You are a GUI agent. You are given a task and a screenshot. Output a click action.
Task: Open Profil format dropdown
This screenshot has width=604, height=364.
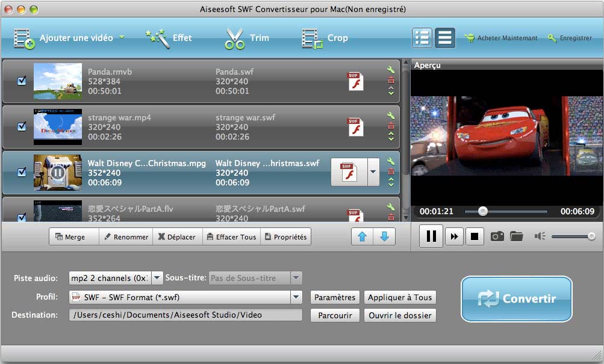[x=296, y=297]
